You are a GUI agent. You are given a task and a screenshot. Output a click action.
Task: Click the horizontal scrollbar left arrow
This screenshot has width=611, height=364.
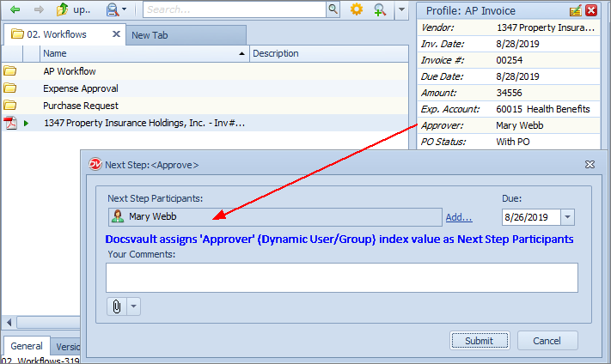(x=9, y=322)
